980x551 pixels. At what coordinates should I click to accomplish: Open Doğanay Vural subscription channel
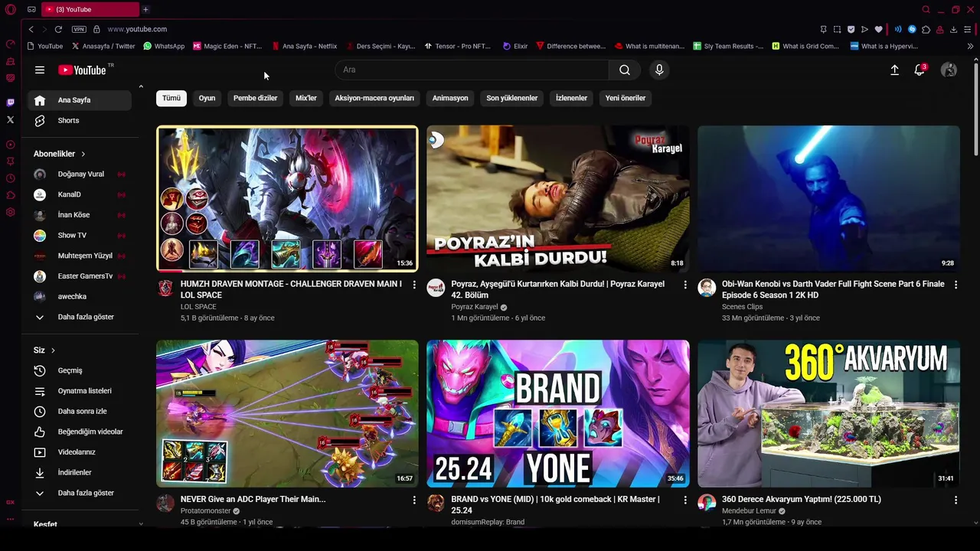[x=80, y=174]
